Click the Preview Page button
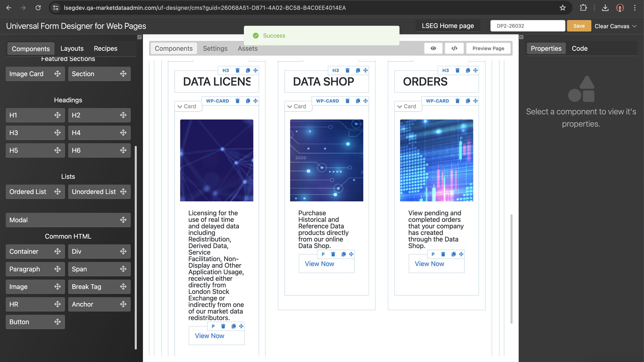644x362 pixels. click(488, 48)
